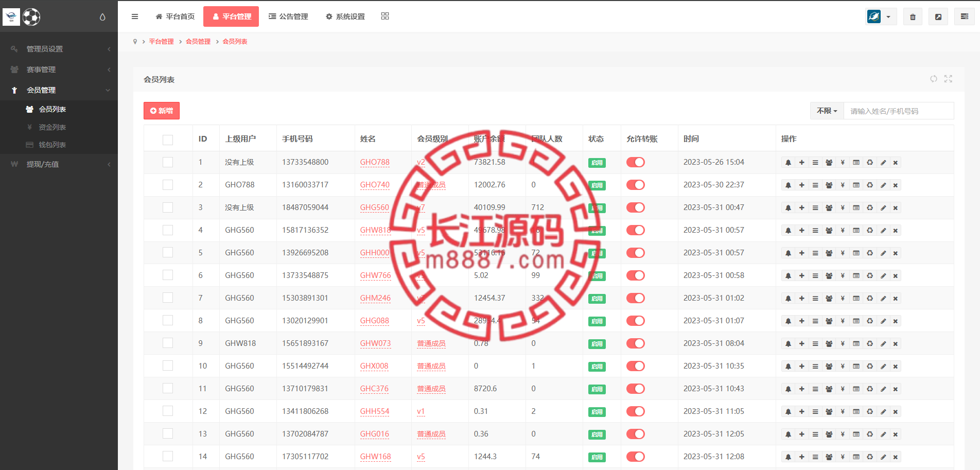The width and height of the screenshot is (980, 470).
Task: Open the right-side panel list icon
Action: point(965,16)
